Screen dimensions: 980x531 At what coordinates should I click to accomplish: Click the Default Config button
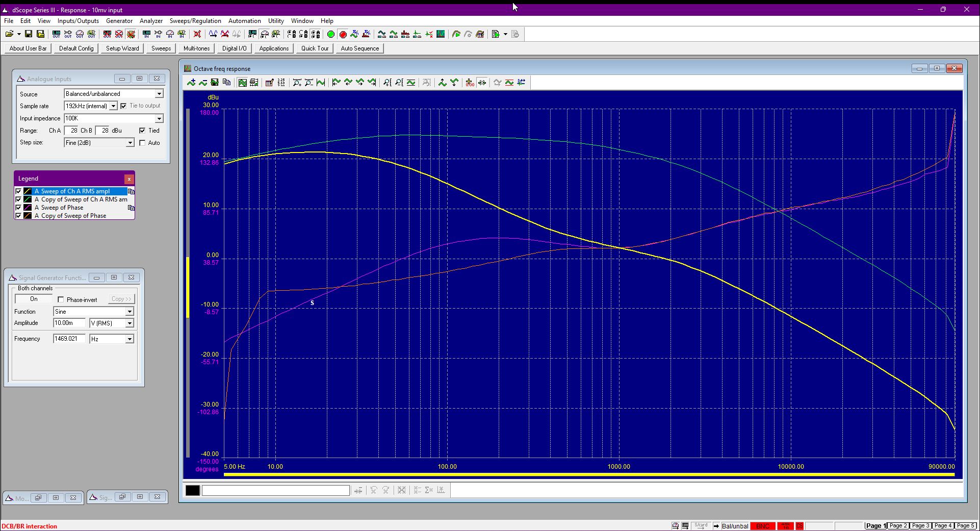tap(76, 48)
